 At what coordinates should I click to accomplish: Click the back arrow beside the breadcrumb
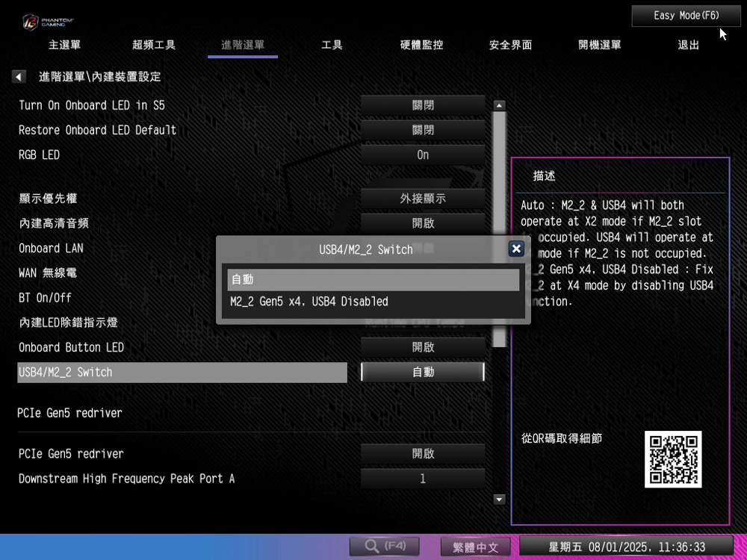pyautogui.click(x=19, y=77)
